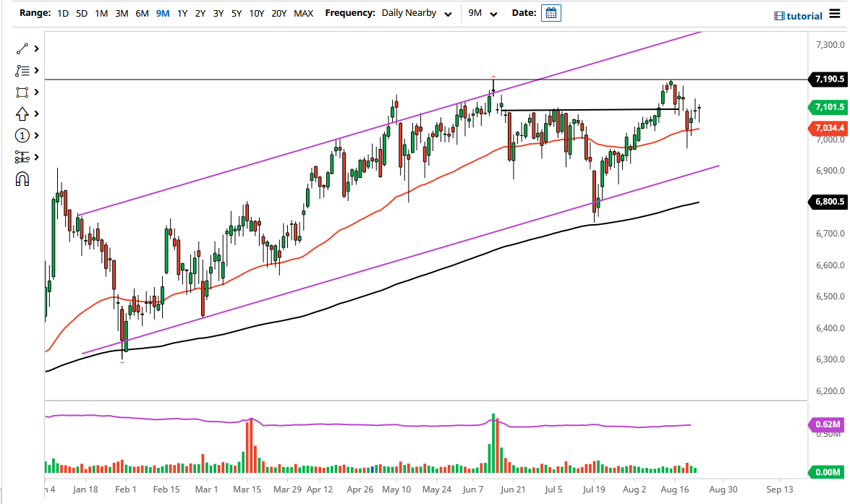Select the numbered callout tool
Image resolution: width=850 pixels, height=504 pixels.
click(x=22, y=135)
